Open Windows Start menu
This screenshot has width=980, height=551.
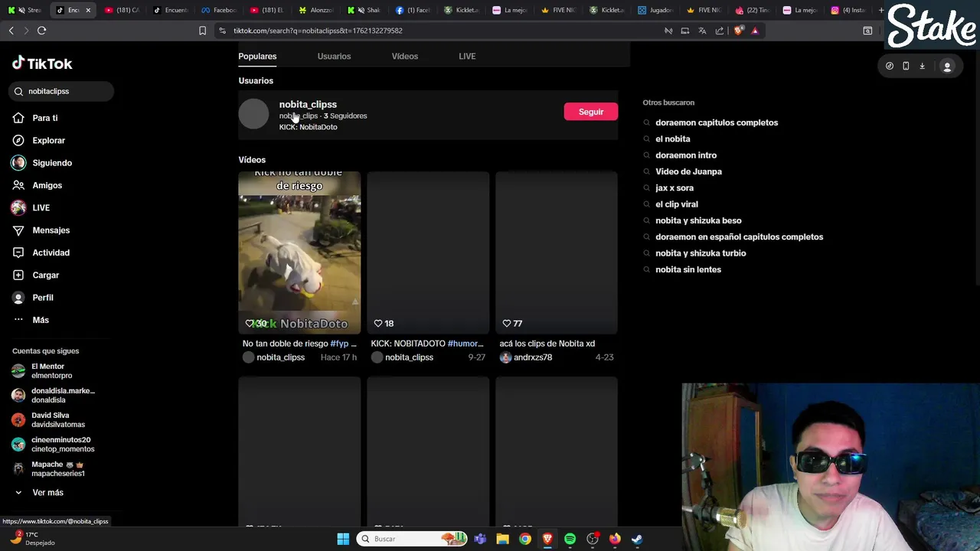point(343,539)
